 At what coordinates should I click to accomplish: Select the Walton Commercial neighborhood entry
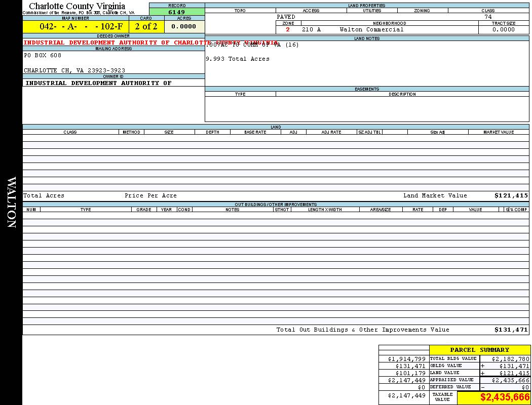(371, 30)
